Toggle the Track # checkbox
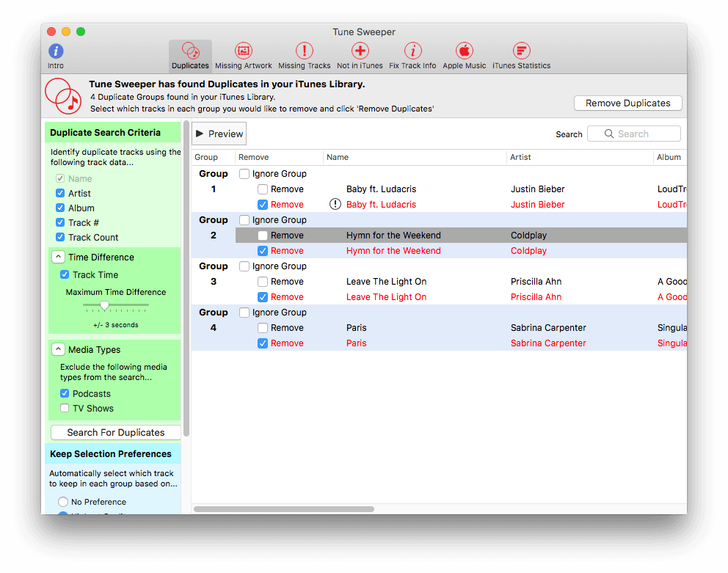This screenshot has height=573, width=728. pyautogui.click(x=60, y=222)
